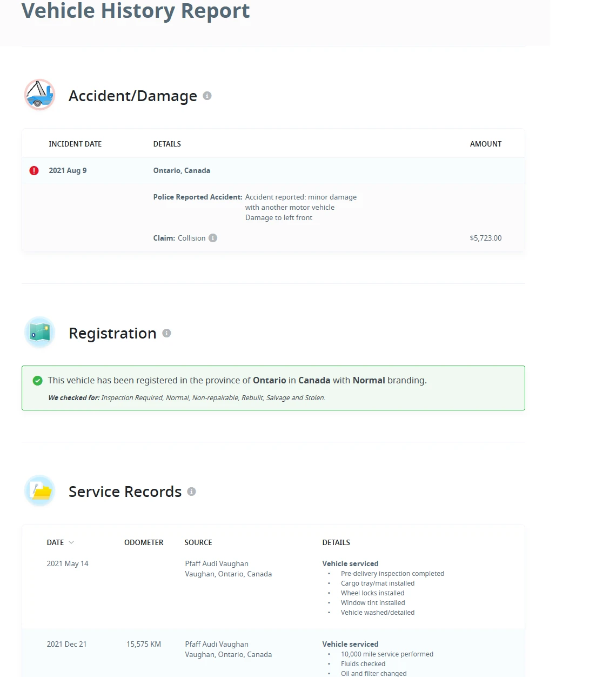Click the Service Records info icon

pos(191,492)
